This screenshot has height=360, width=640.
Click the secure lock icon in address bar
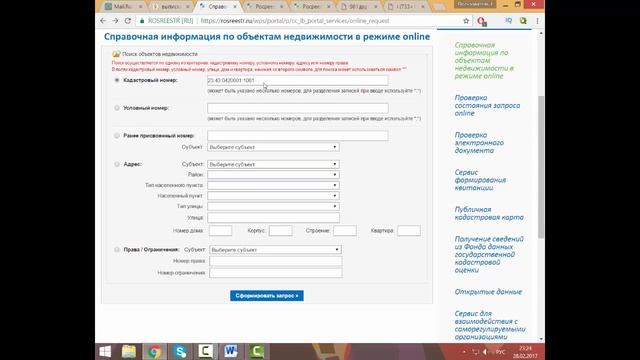tap(142, 21)
